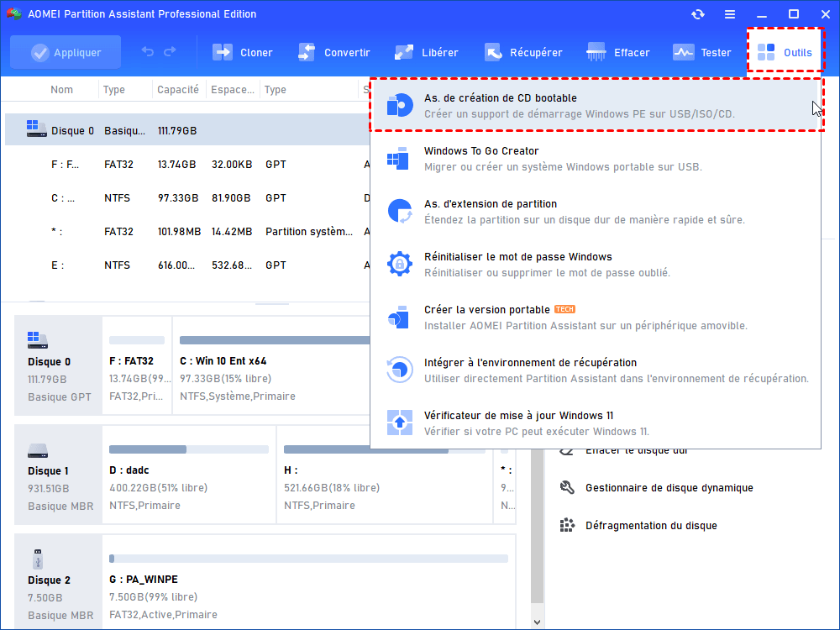Image resolution: width=840 pixels, height=630 pixels.
Task: Click the Libérer toolbar icon
Action: pyautogui.click(x=404, y=52)
